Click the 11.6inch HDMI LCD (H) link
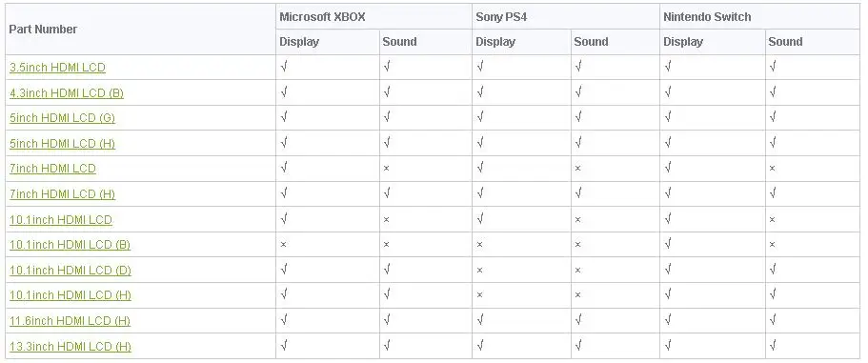 pyautogui.click(x=71, y=320)
